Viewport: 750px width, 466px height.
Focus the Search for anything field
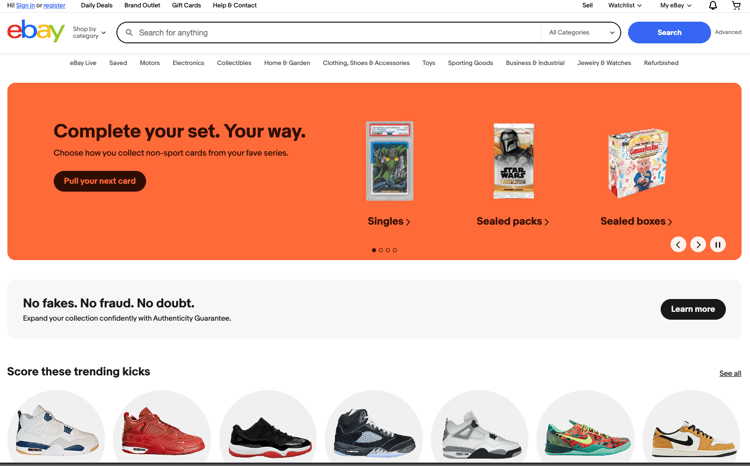[x=330, y=33]
